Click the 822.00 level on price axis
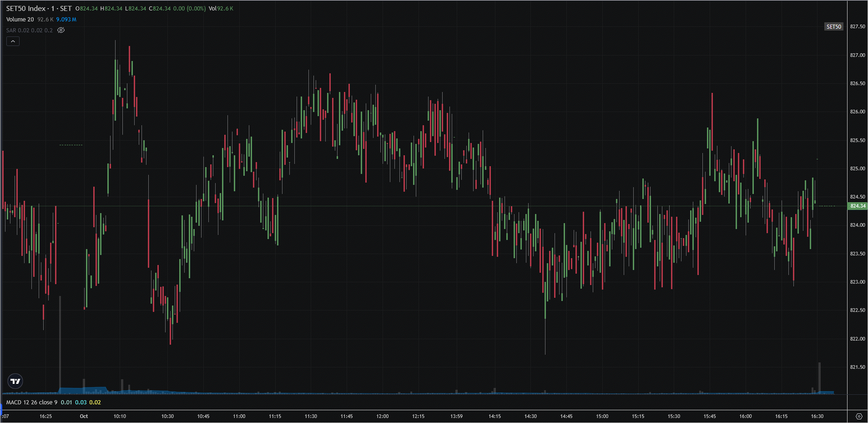Viewport: 868px width, 423px height. pos(858,339)
